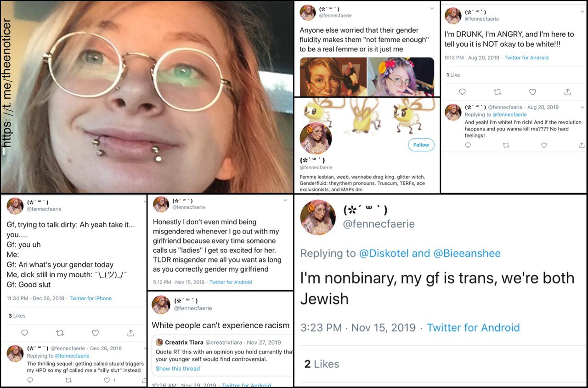Image resolution: width=588 pixels, height=388 pixels.
Task: Follow the @fennecfaerie profile
Action: pos(421,145)
